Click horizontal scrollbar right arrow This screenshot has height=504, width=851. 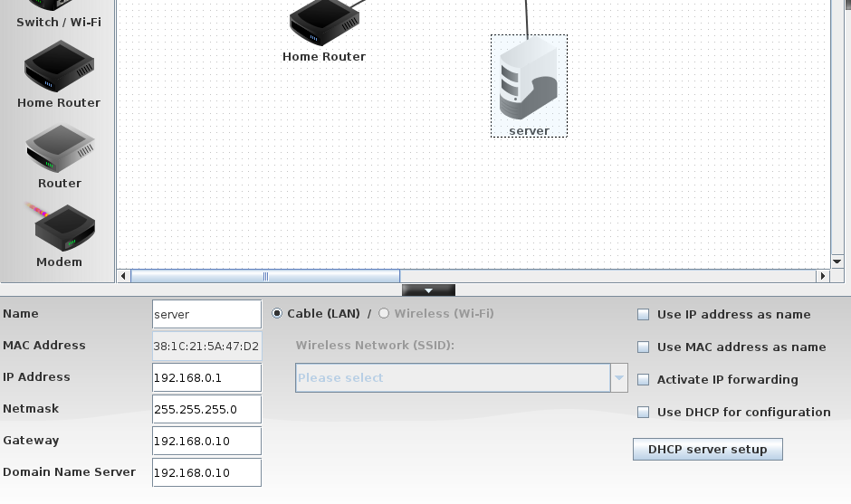[823, 276]
